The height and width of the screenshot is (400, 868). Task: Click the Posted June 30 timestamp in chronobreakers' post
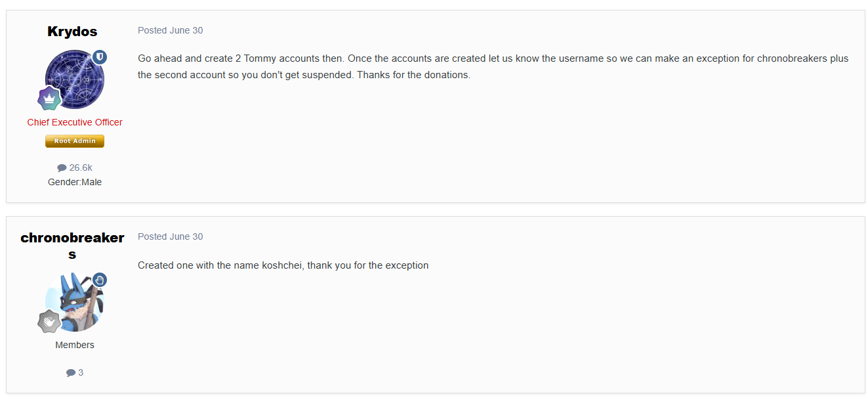click(171, 236)
